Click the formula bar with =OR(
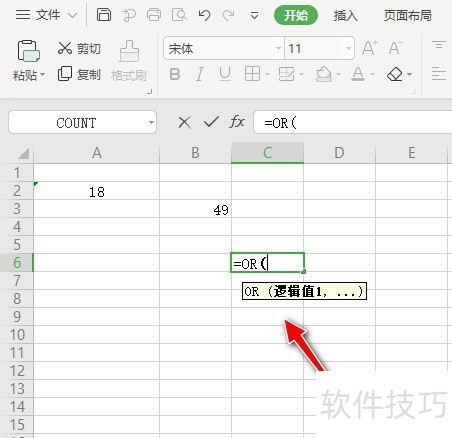This screenshot has height=438, width=452. [353, 123]
